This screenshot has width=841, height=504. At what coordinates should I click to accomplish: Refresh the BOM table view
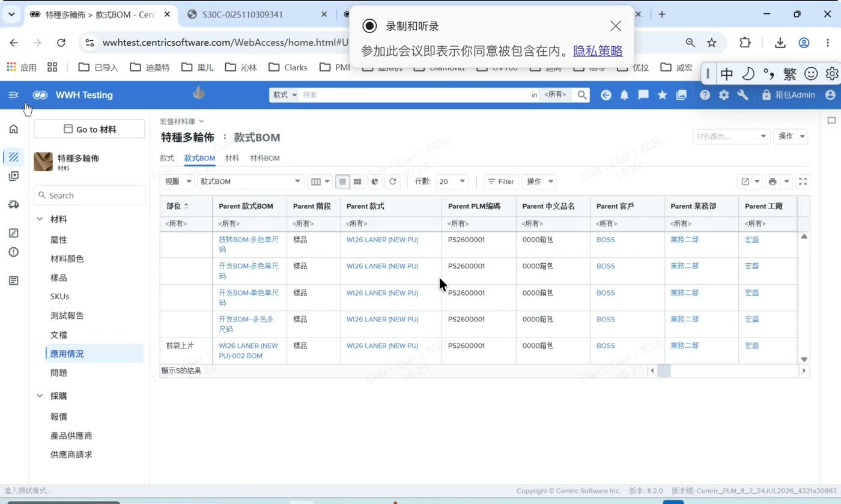click(x=393, y=181)
